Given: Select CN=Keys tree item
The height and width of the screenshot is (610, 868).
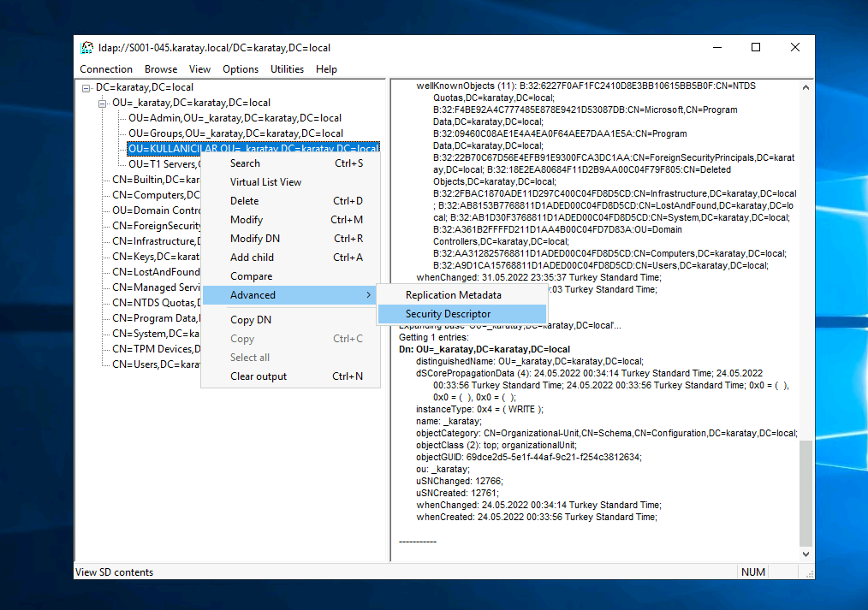Looking at the screenshot, I should 156,258.
